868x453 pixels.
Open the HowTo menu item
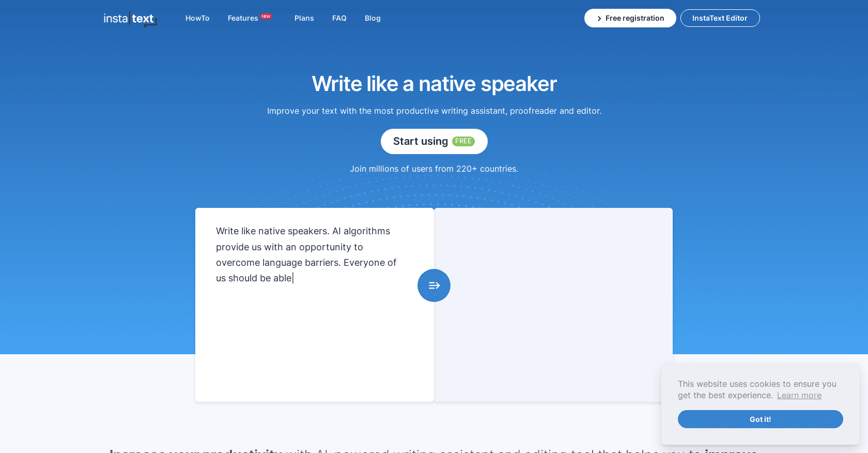pos(197,18)
